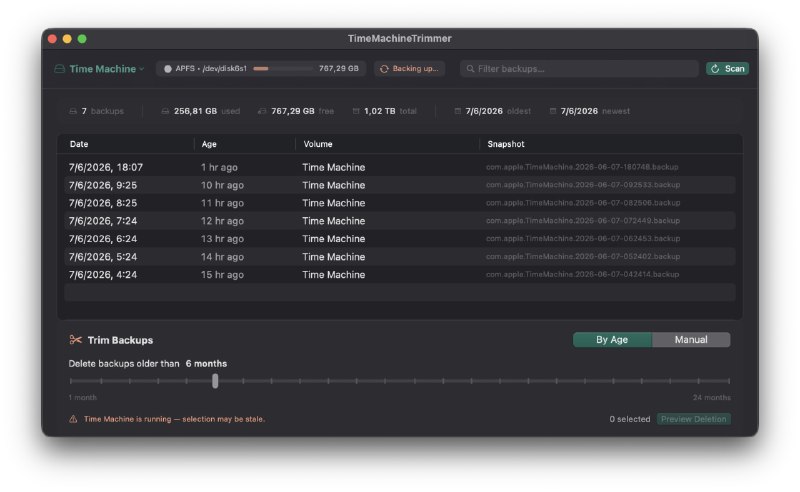Click the snapshot name ending 092533.backup
Viewport: 800px width, 492px height.
point(583,185)
